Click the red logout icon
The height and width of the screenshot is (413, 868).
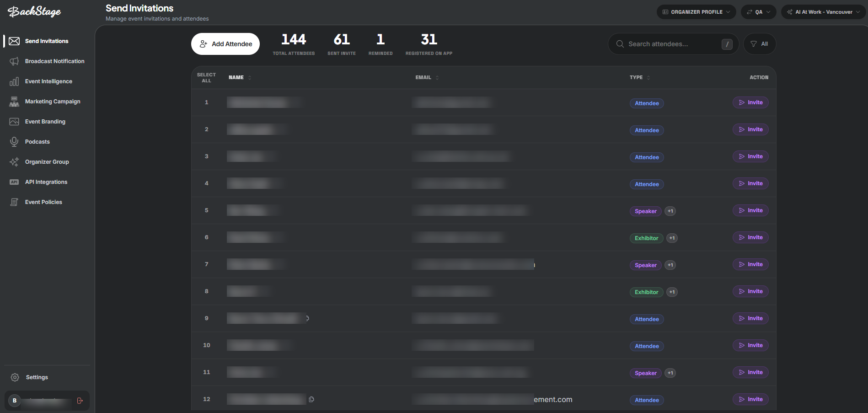(x=80, y=401)
